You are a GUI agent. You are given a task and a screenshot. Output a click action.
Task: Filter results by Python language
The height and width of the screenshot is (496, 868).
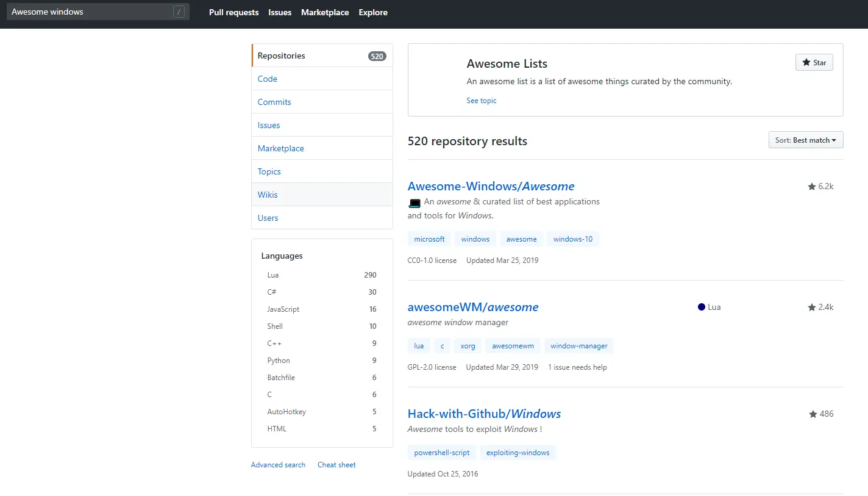[322, 361]
